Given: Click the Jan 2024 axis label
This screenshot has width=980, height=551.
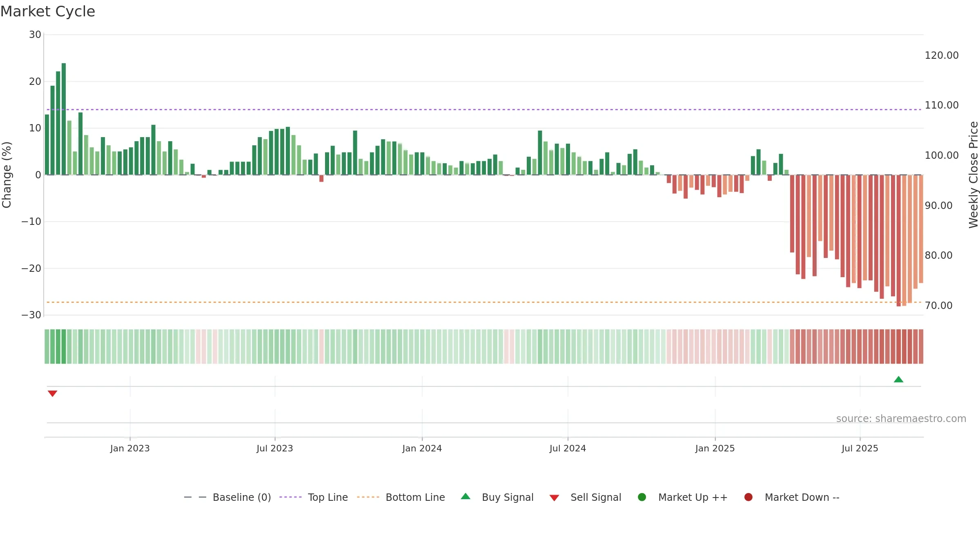Looking at the screenshot, I should (x=422, y=448).
